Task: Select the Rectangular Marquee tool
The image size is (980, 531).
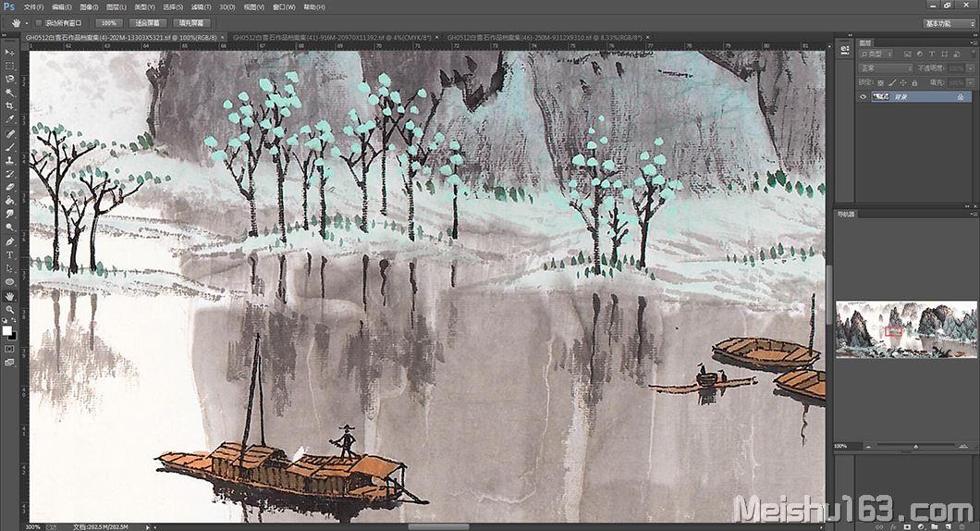Action: (x=9, y=66)
